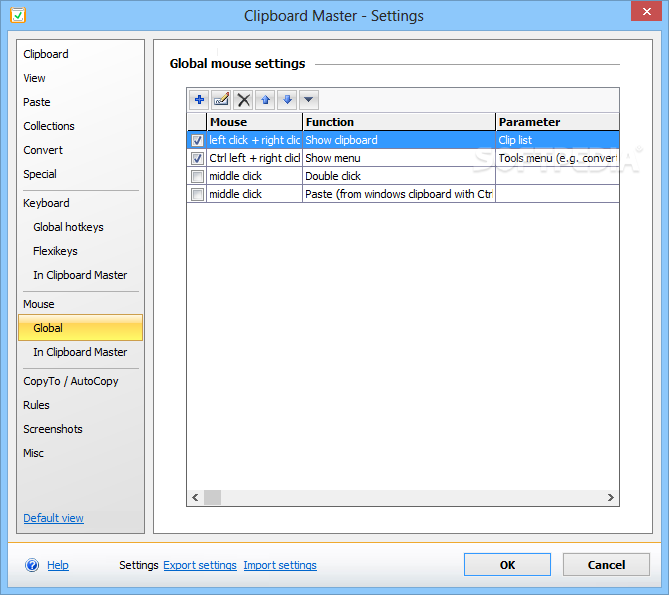This screenshot has width=669, height=595.
Task: Select In Clipboard Master under Mouse
Action: pyautogui.click(x=80, y=352)
